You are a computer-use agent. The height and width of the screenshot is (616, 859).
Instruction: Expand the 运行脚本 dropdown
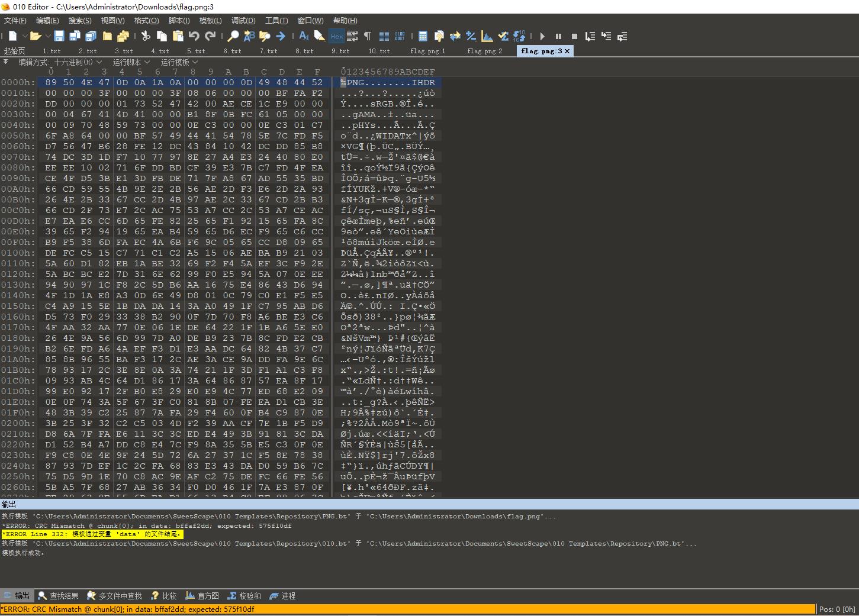tap(131, 62)
